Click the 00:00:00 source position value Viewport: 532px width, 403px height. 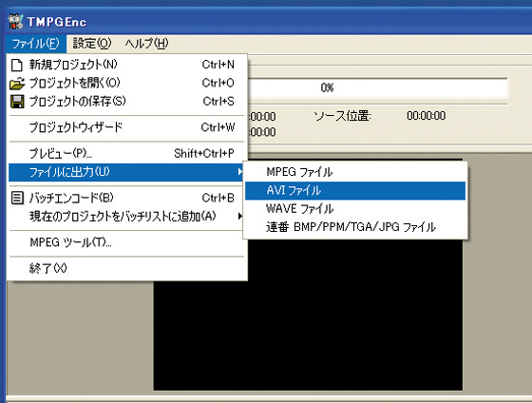pyautogui.click(x=427, y=116)
